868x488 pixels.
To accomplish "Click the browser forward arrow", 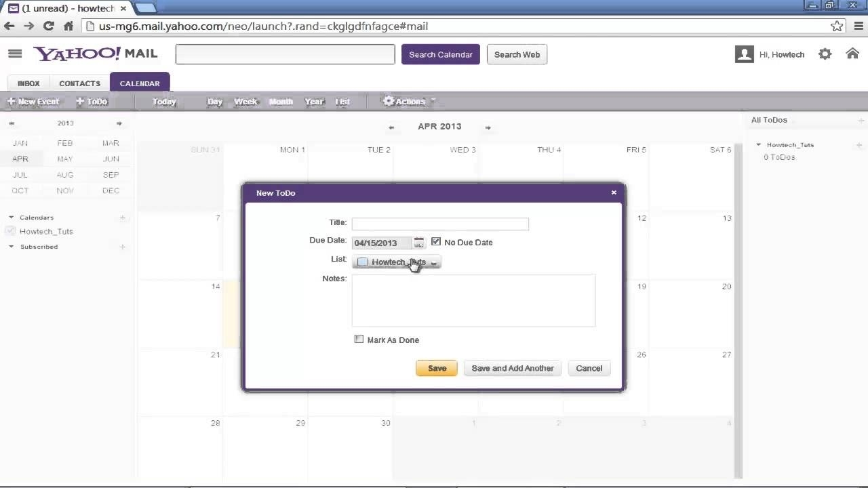I will tap(28, 26).
